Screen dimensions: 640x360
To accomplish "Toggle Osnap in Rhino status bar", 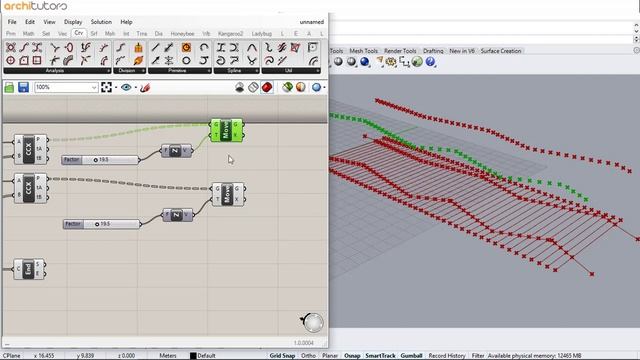I will [352, 356].
